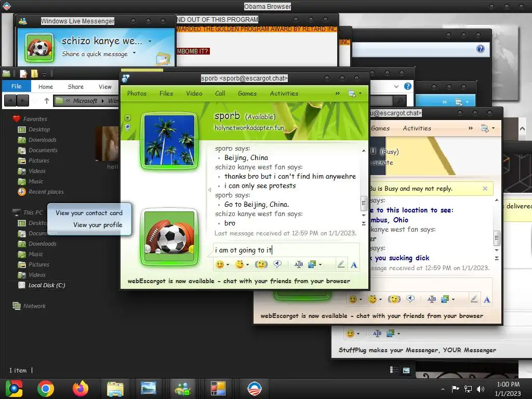Open emoticon picker in sporb chat
532x399 pixels.
tap(220, 264)
